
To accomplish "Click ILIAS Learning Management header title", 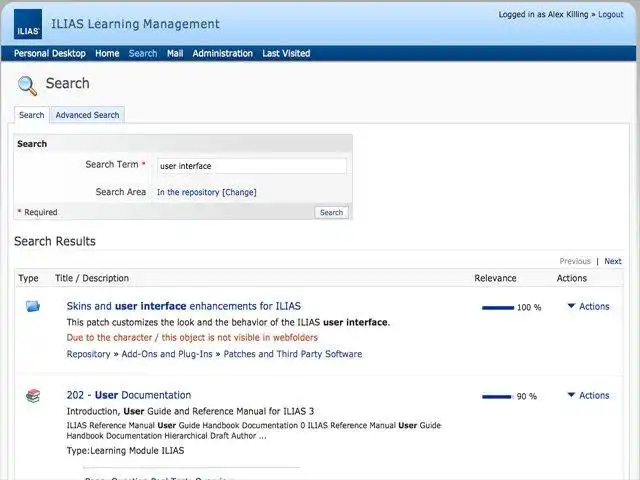I will (x=135, y=24).
